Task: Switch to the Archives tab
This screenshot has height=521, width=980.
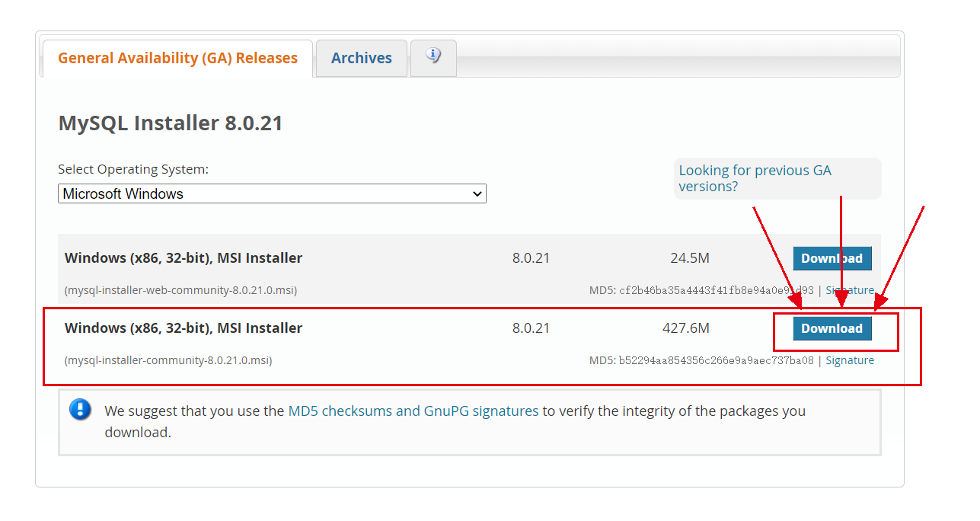Action: 362,59
